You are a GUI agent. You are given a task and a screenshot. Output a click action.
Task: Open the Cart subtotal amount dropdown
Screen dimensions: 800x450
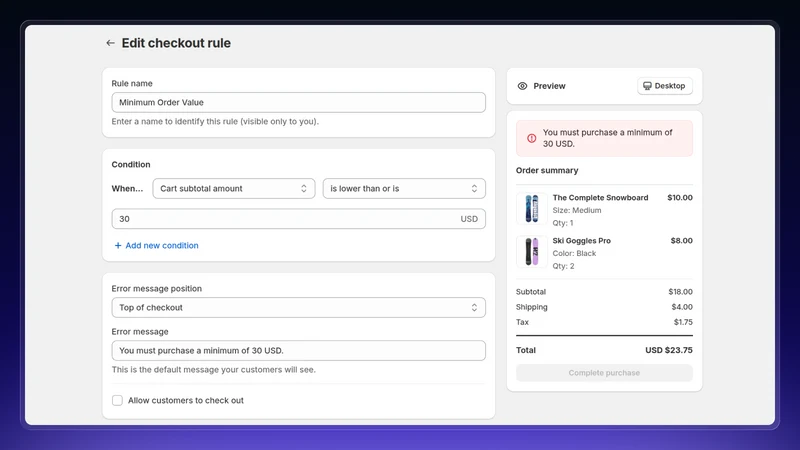(234, 189)
